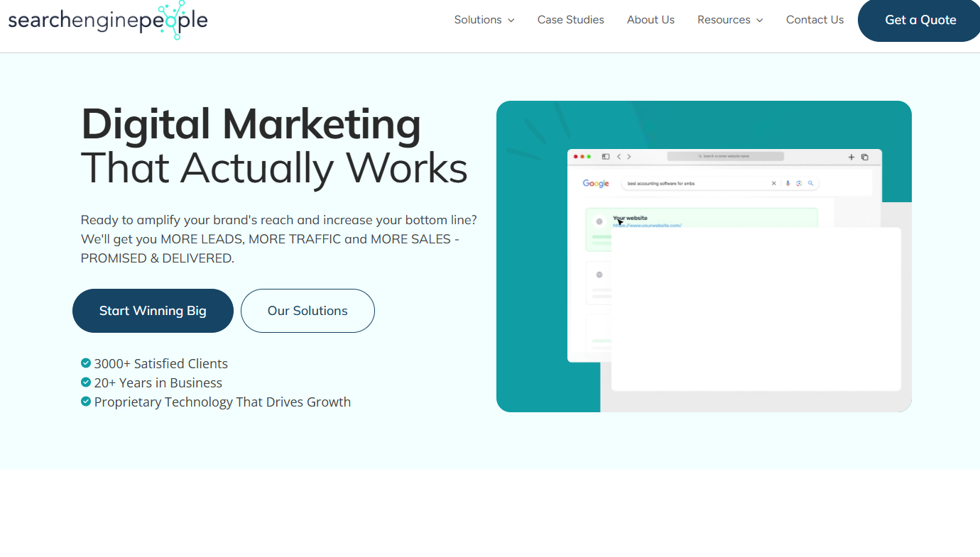Click the microphone icon in Google search bar
Viewport: 980px width, 557px height.
point(788,183)
